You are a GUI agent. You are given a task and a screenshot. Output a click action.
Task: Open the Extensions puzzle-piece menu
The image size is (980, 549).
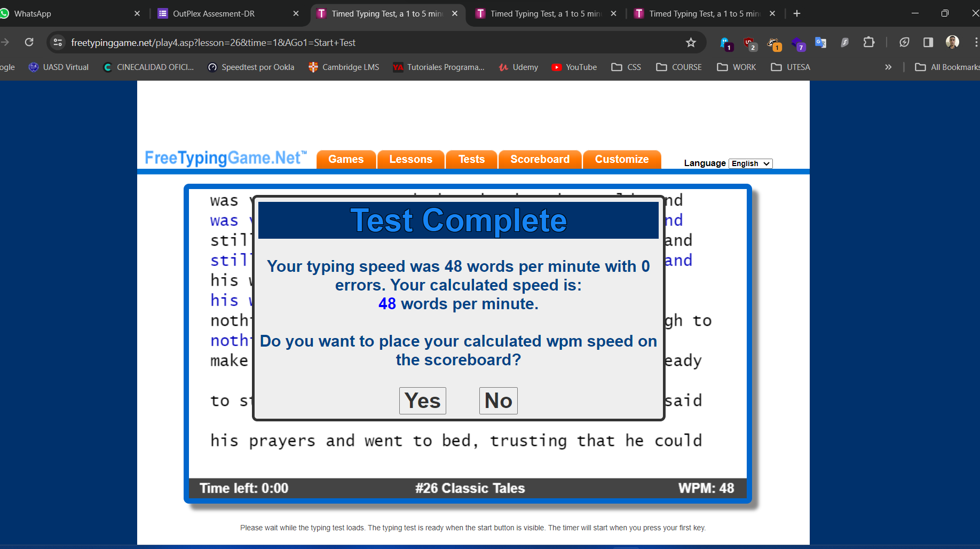[x=869, y=42]
